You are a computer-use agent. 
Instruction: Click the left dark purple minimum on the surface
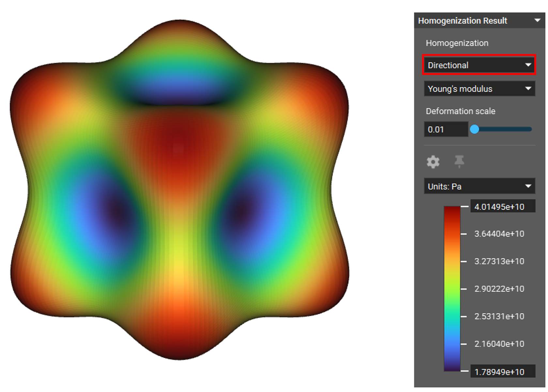[116, 212]
